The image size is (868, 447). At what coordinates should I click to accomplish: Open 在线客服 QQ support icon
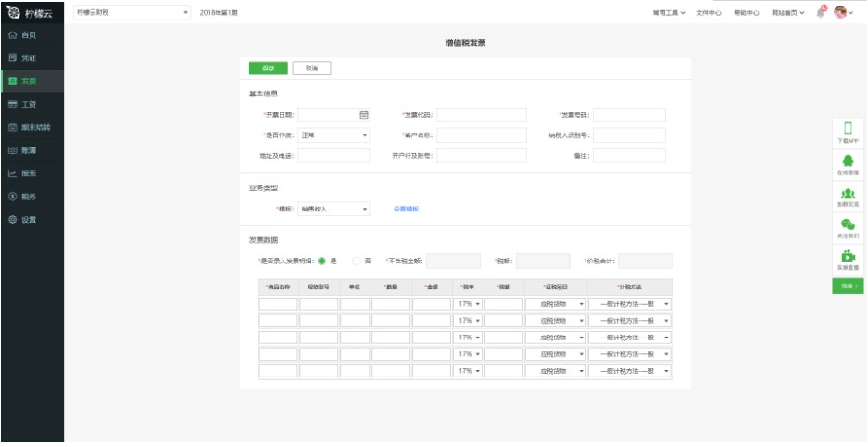coord(848,161)
